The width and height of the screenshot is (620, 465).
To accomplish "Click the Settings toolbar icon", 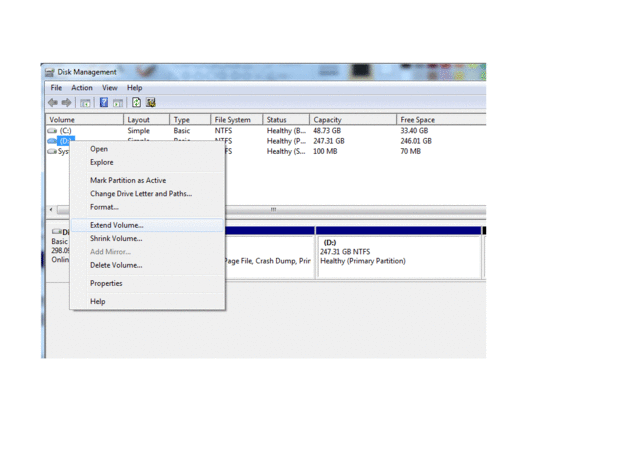I will (x=151, y=103).
